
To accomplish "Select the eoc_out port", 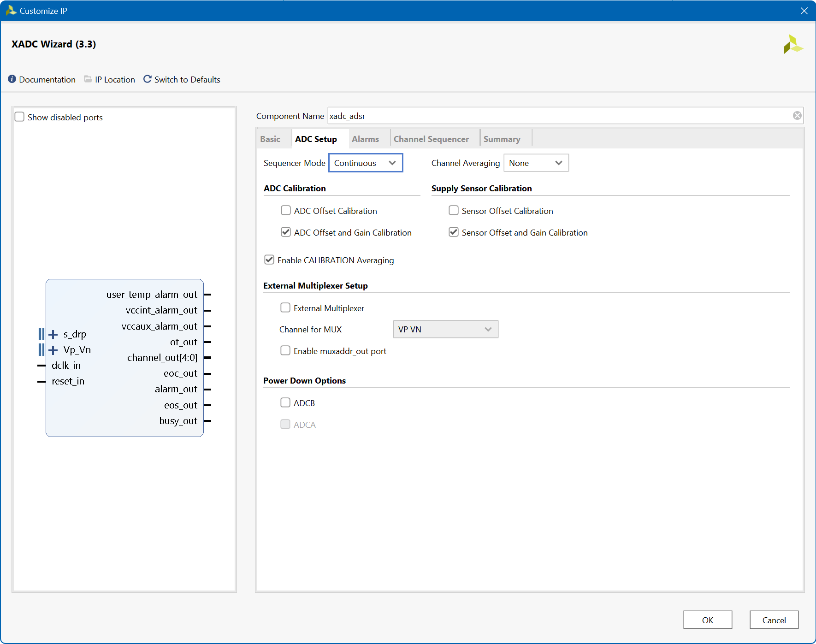I will pos(180,373).
